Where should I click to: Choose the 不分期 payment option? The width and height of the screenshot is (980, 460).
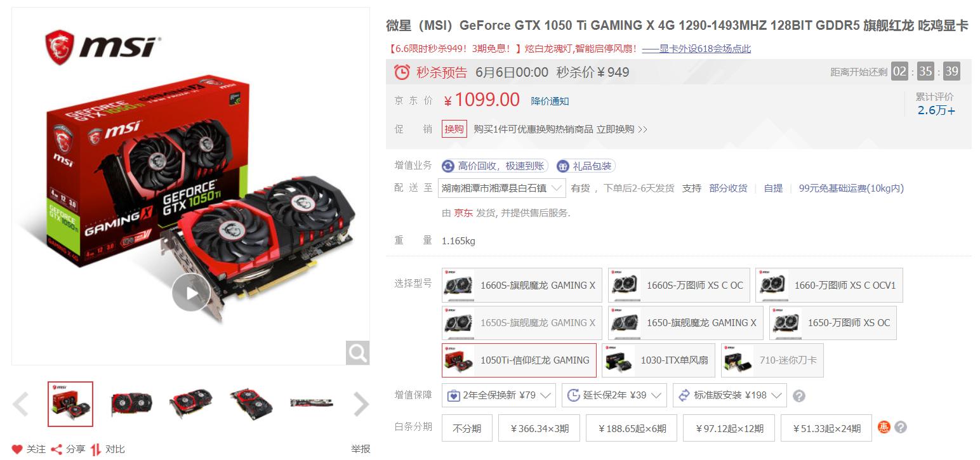[x=467, y=428]
